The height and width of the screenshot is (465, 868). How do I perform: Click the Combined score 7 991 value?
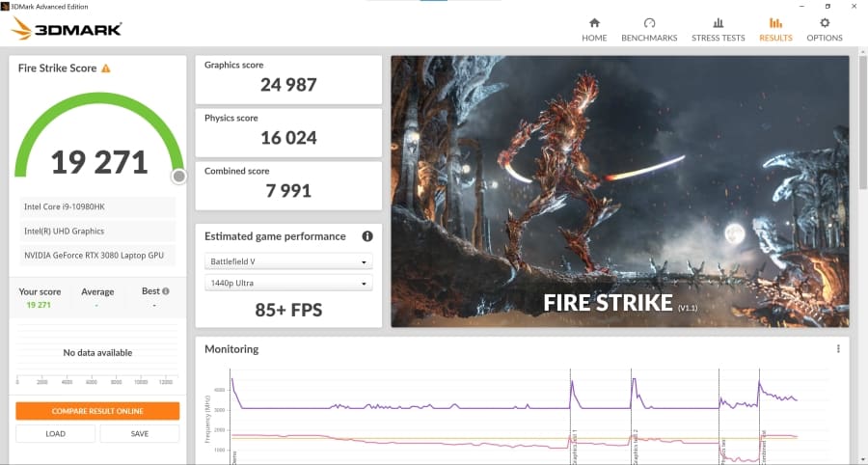(288, 190)
